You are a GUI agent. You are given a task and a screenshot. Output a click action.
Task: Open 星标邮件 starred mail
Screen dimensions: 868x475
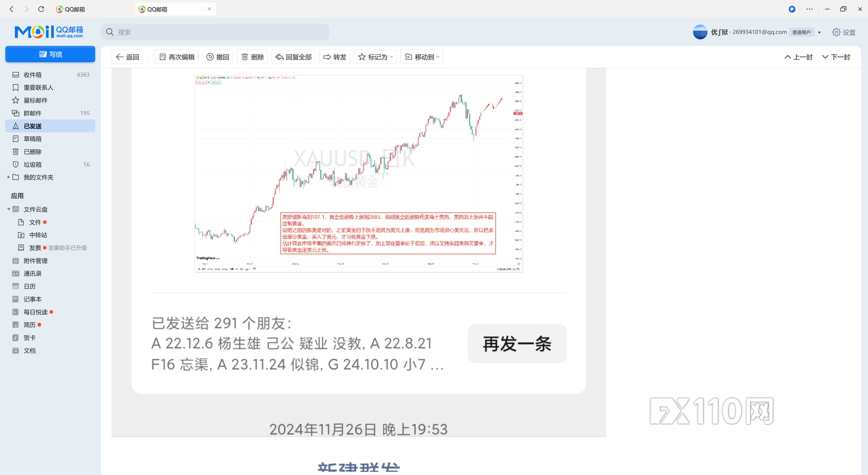(50, 100)
